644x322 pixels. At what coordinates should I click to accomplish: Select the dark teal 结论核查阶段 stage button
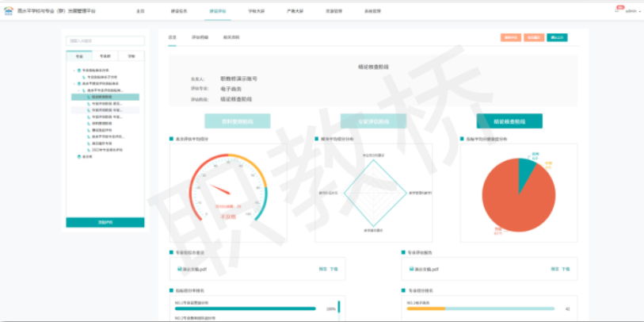[x=509, y=121]
